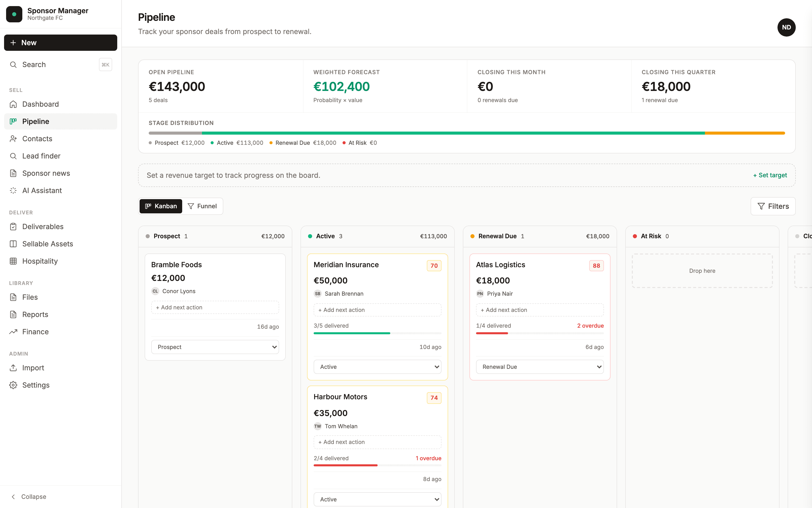The width and height of the screenshot is (812, 508).
Task: Click the Finance trend-line icon
Action: point(13,332)
